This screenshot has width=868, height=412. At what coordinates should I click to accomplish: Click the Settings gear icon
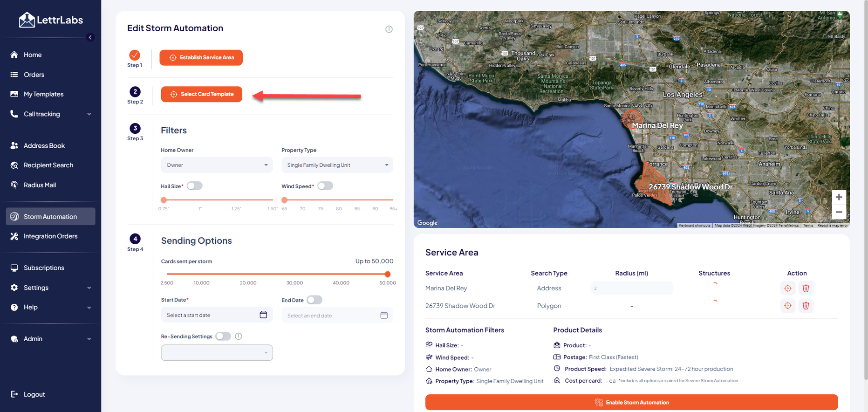[x=14, y=288]
